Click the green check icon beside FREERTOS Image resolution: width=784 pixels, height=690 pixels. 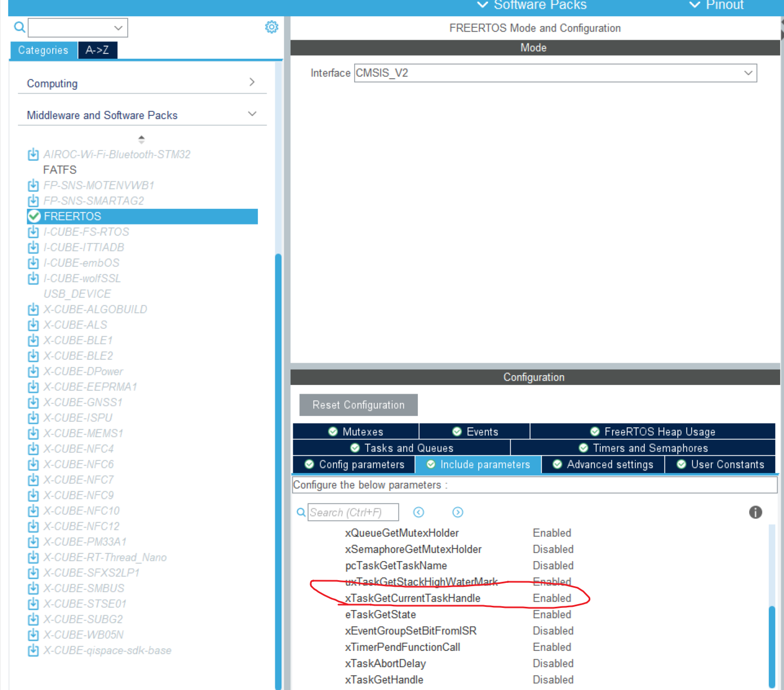[34, 216]
